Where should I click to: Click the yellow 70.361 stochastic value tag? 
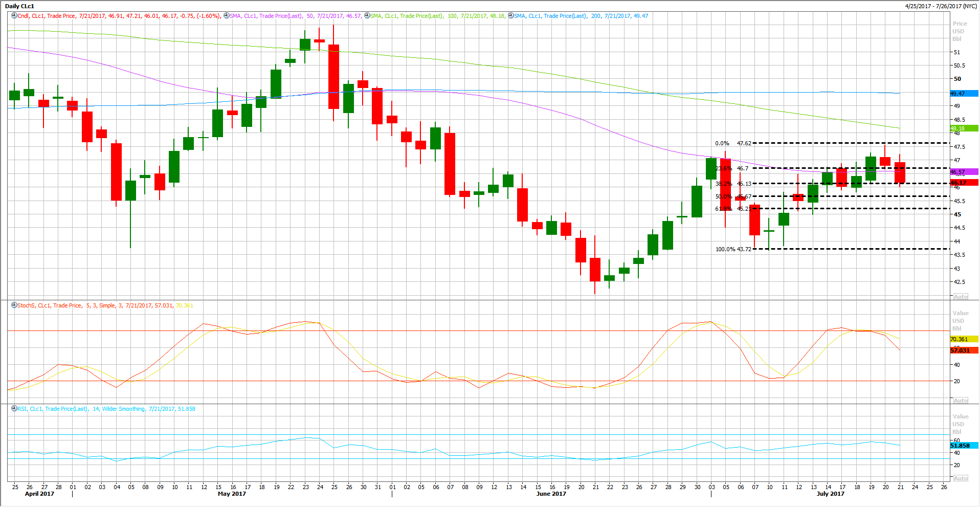point(963,339)
